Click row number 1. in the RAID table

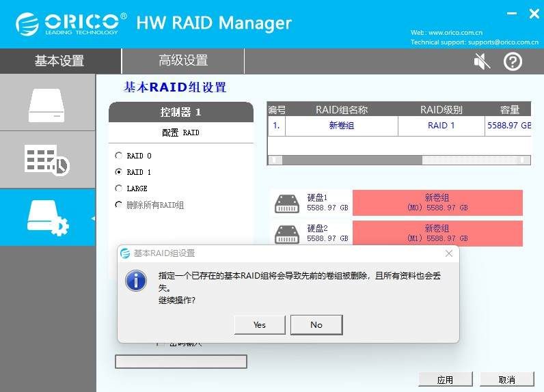click(x=277, y=126)
